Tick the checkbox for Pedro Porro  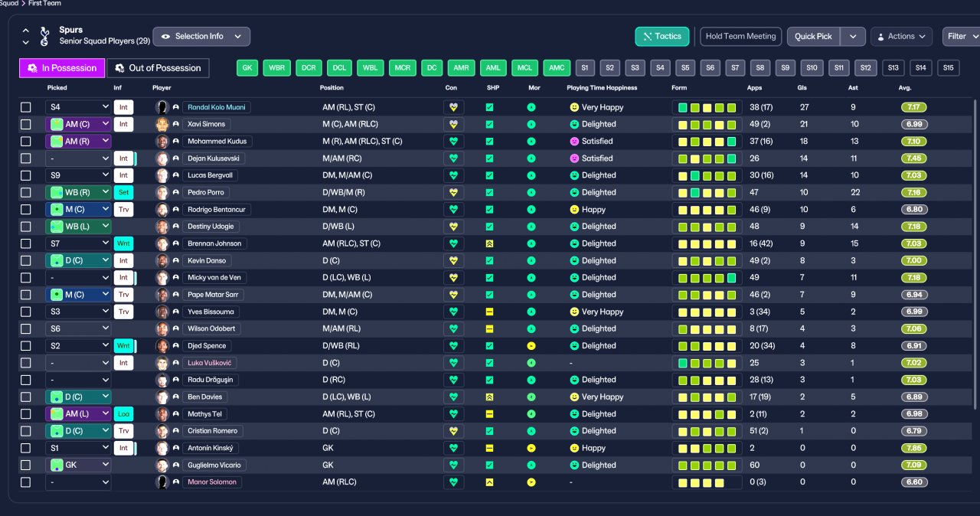click(x=26, y=192)
